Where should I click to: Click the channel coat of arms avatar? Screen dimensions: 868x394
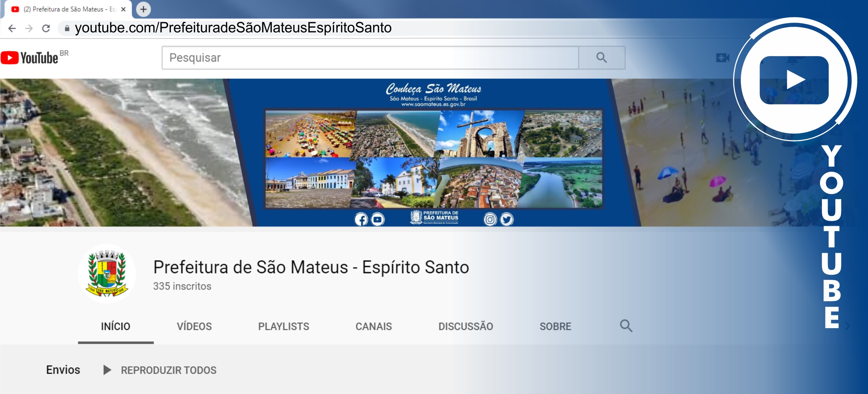point(107,274)
